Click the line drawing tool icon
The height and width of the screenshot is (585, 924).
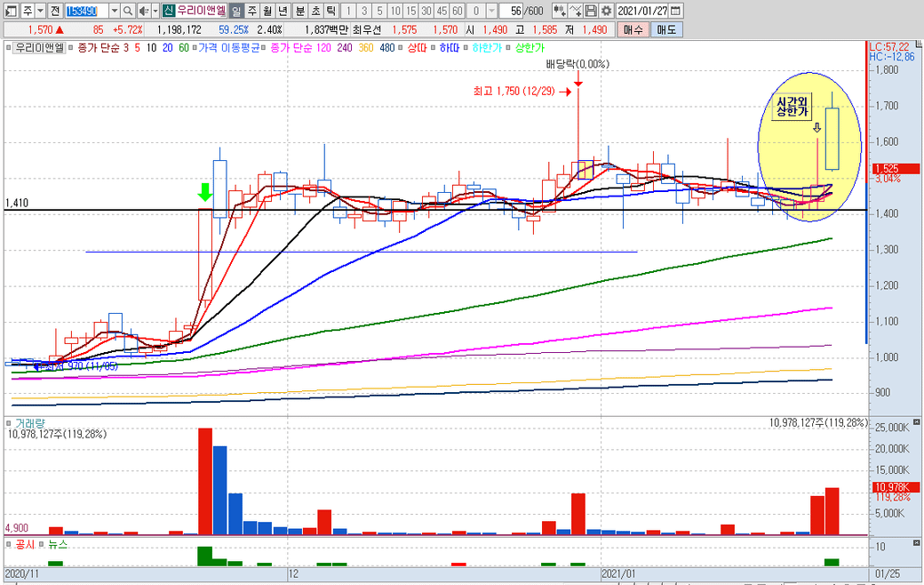[x=576, y=11]
